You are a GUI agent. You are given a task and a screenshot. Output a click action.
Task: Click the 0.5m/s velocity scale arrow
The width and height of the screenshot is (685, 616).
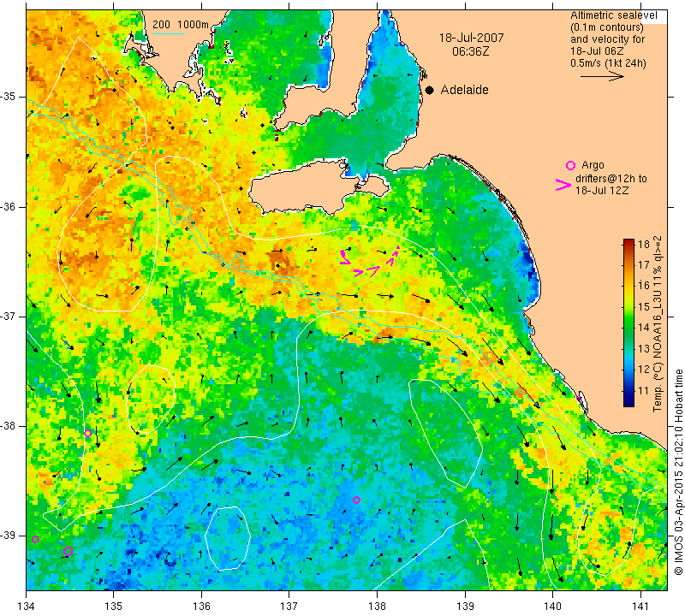603,76
